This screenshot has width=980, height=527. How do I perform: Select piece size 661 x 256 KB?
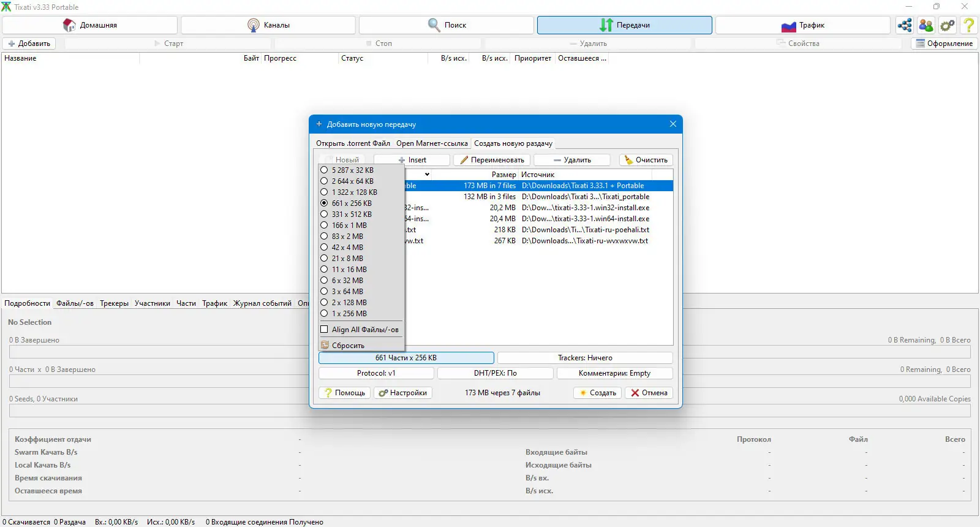click(361, 203)
